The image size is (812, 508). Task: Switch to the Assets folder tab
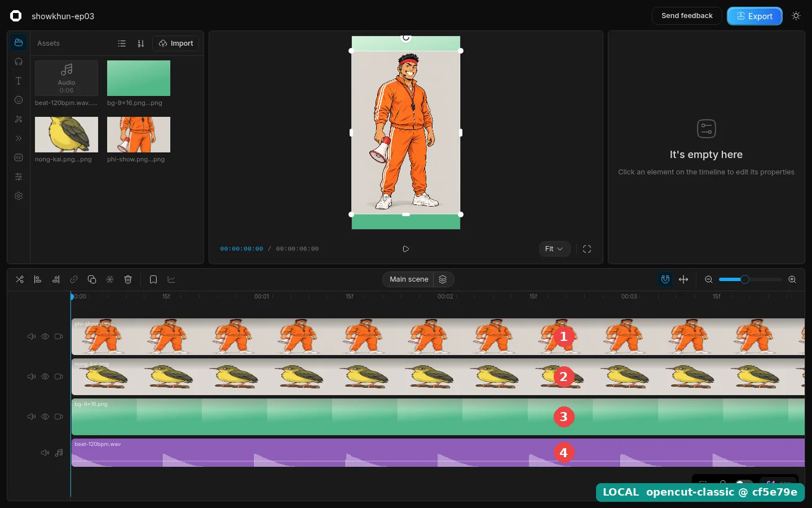(19, 42)
